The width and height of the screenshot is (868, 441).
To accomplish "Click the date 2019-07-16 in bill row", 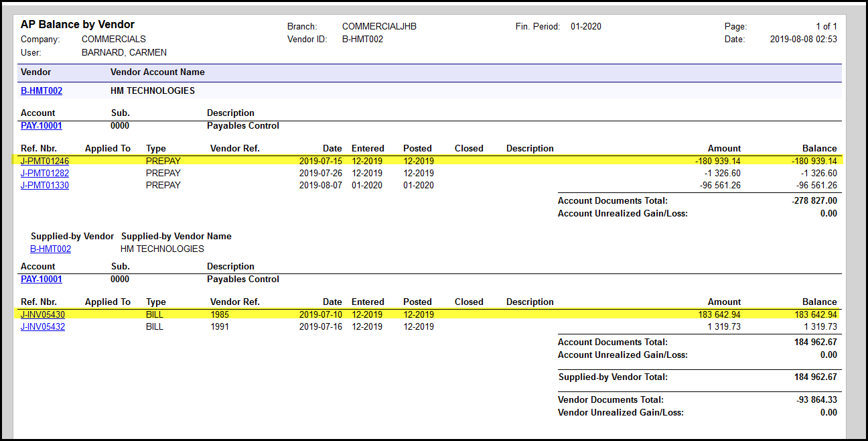I will point(320,326).
